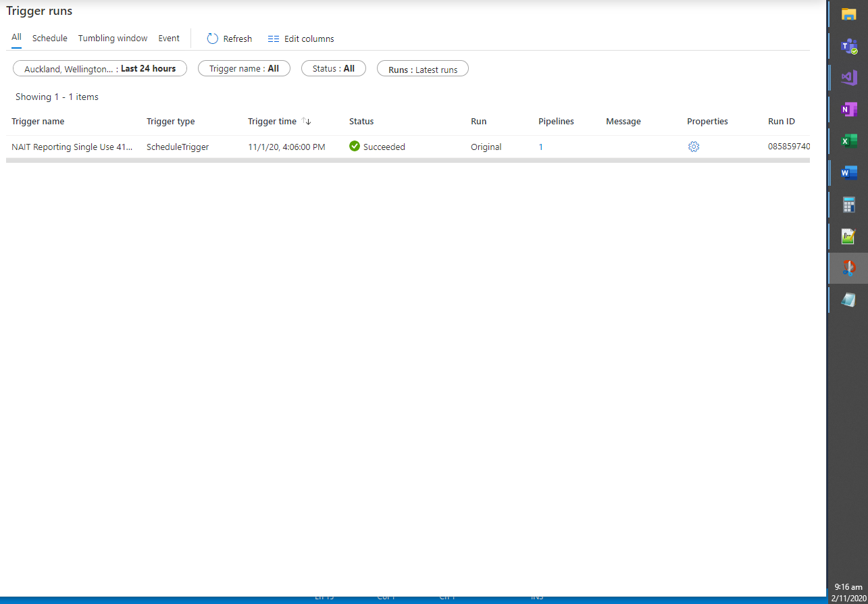
Task: Select the NAIT Reporting Single Use trigger name
Action: pyautogui.click(x=72, y=147)
